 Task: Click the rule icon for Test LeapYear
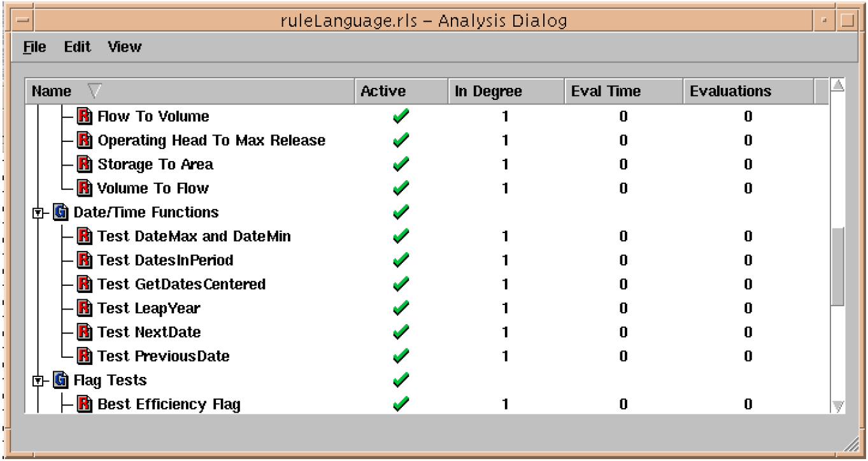[x=85, y=308]
